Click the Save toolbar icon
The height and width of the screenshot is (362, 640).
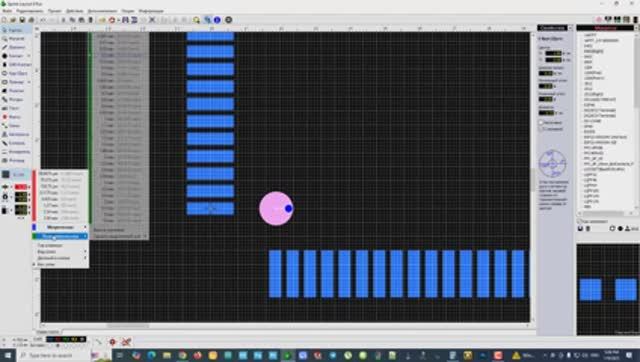pos(22,20)
